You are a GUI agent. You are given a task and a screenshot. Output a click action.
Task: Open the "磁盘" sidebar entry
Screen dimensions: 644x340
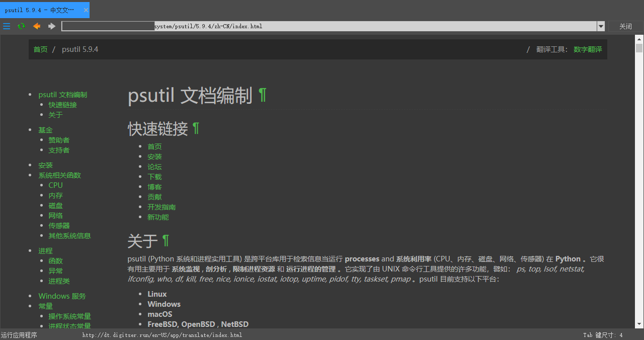click(55, 205)
